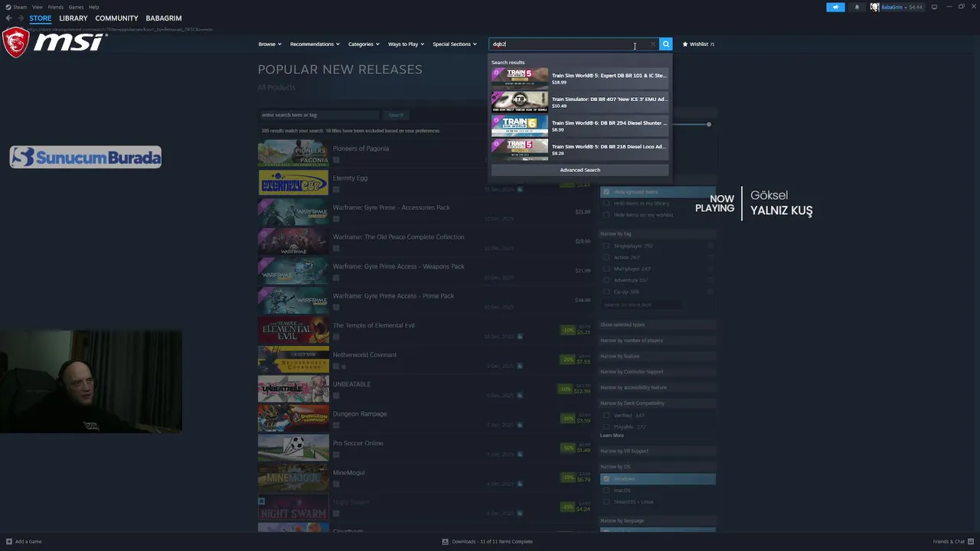Image resolution: width=980 pixels, height=551 pixels.
Task: Open the Recommendations dropdown menu
Action: 315,44
